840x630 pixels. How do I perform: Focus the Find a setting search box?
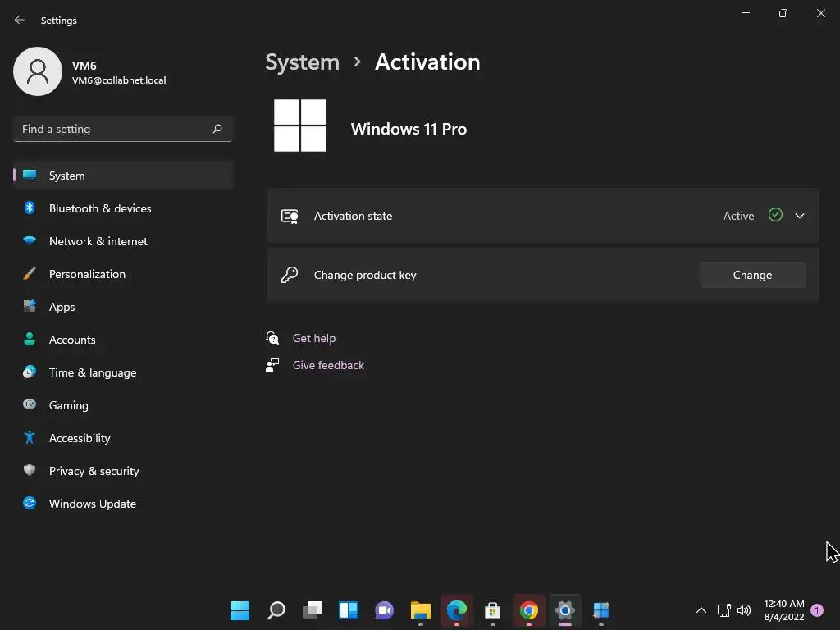coord(123,129)
